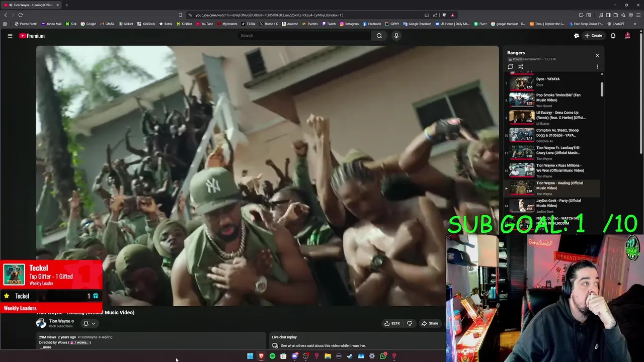Open the TikTok bookmark
644x362 pixels.
[x=249, y=24]
